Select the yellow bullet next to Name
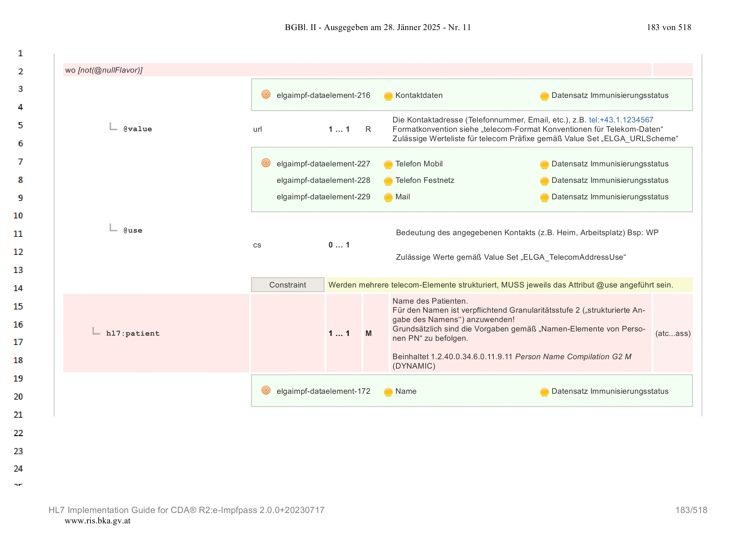Image resolution: width=756 pixels, height=534 pixels. pyautogui.click(x=388, y=392)
